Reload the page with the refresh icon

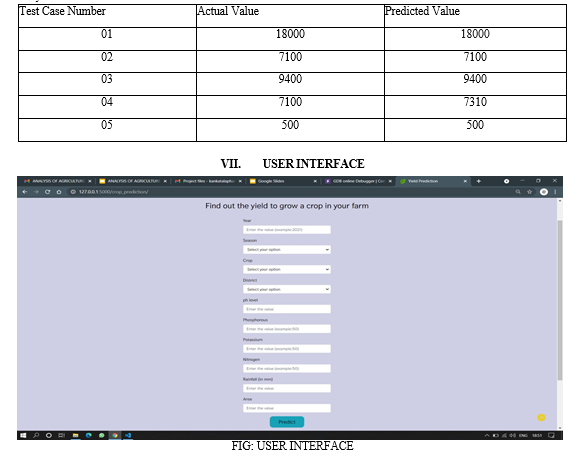tap(47, 192)
